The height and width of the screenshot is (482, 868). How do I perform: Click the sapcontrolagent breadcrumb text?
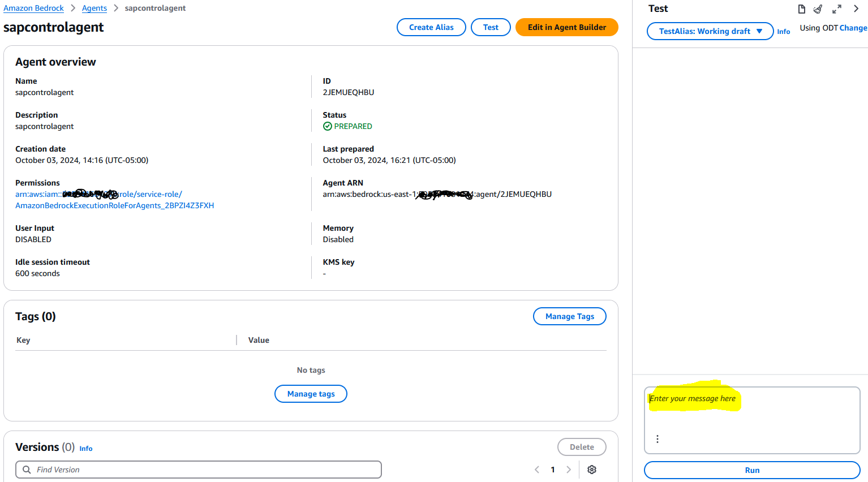pos(155,8)
